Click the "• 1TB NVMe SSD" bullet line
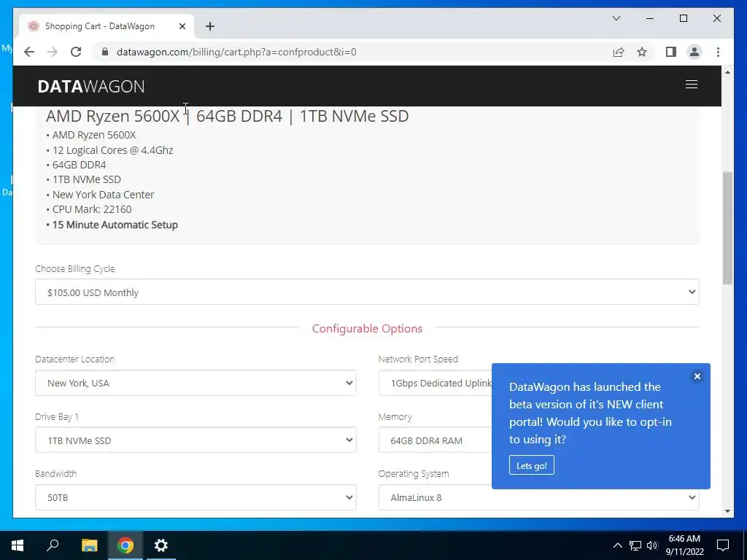The width and height of the screenshot is (747, 560). click(83, 179)
